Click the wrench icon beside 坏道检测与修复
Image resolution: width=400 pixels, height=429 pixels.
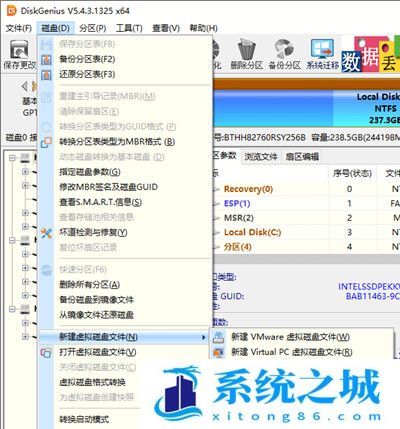tap(46, 233)
